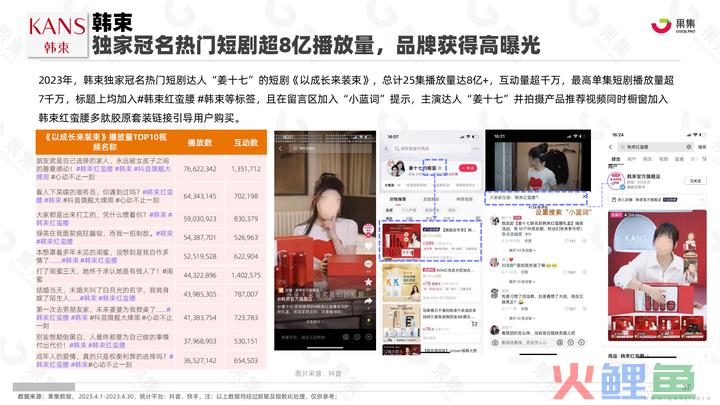
Task: Open the red live-stream preview card
Action: [657, 275]
